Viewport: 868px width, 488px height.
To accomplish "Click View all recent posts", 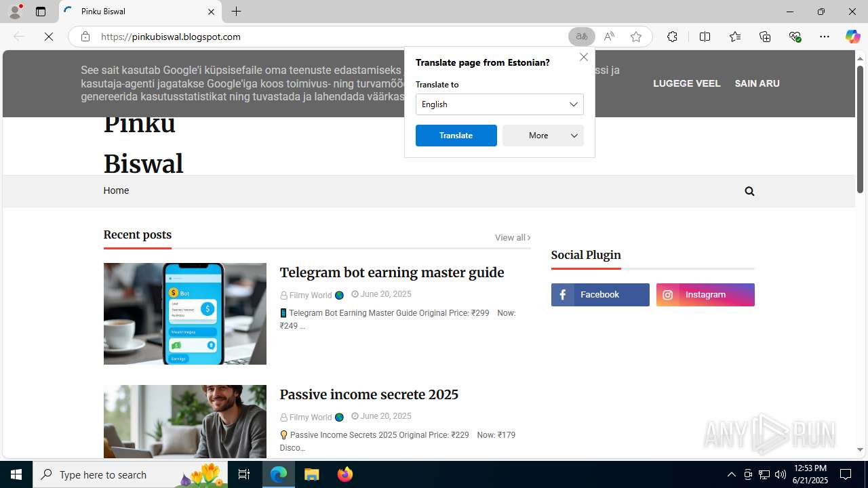I will [x=513, y=237].
